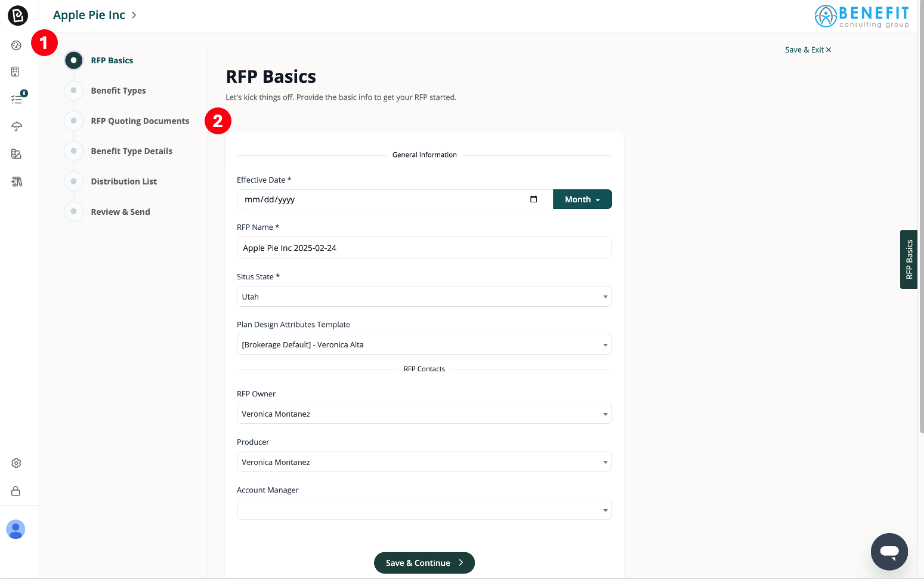Select the RFP Basics step indicator circle
Screen dimensions: 924x579
[x=73, y=60]
